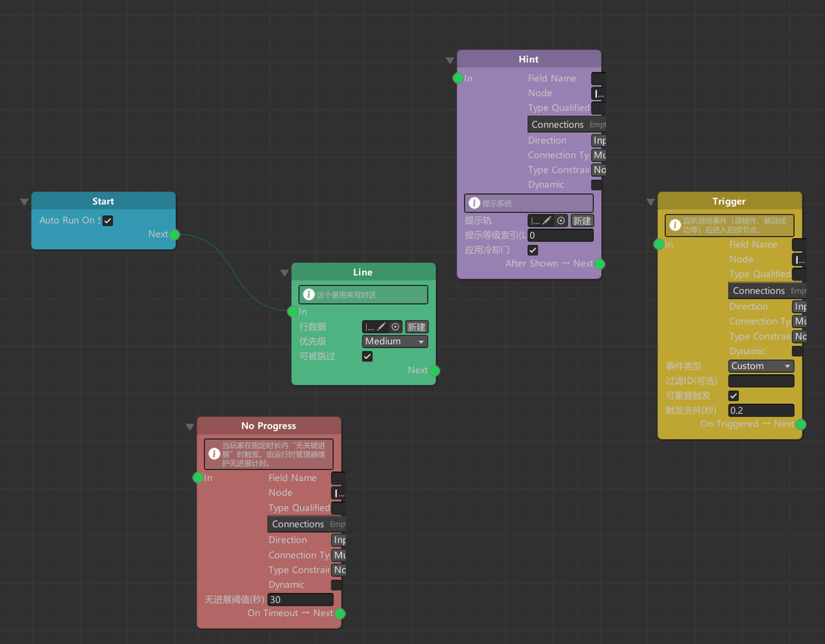This screenshot has width=825, height=644.
Task: Click the 新建 button in Hint node
Action: pos(582,220)
